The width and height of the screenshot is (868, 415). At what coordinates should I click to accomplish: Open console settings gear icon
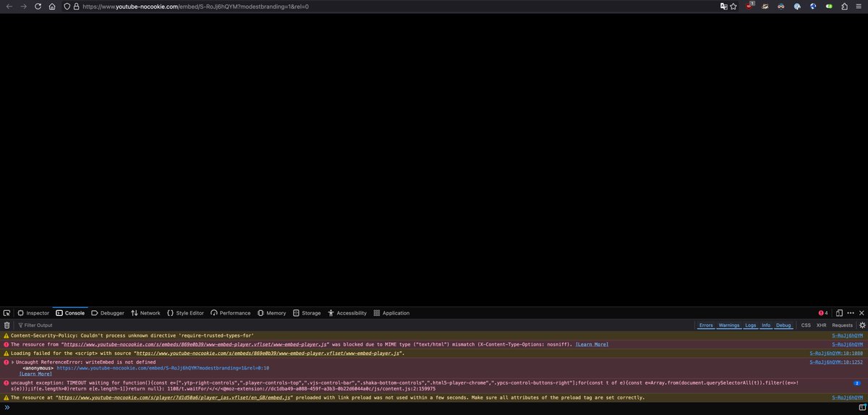tap(861, 325)
